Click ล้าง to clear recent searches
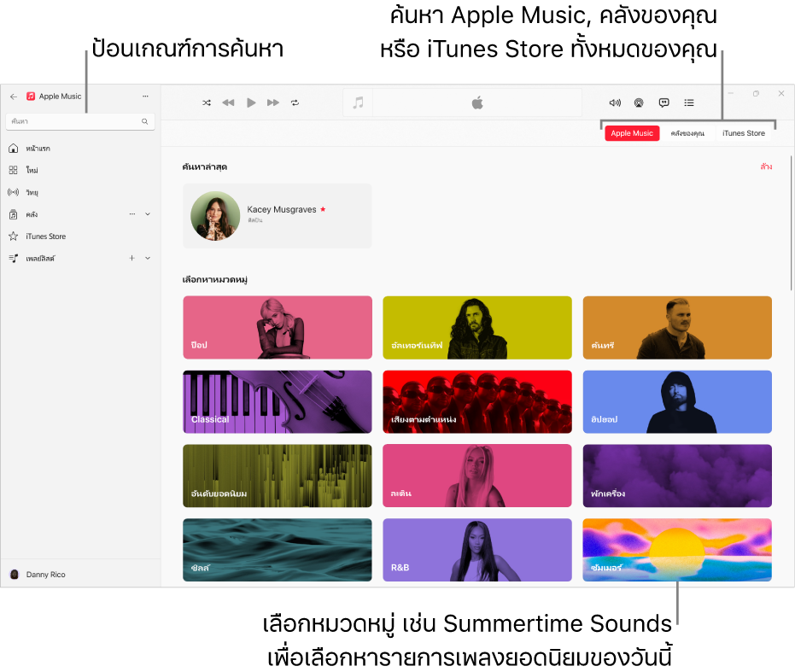Viewport: 795px width, 672px height. [765, 167]
